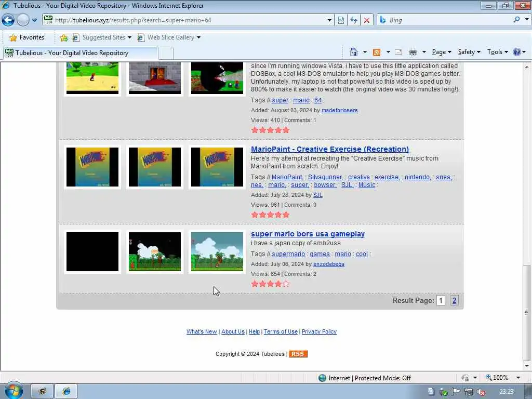
Task: Click the four-star rating of smb2usa video
Action: click(270, 284)
